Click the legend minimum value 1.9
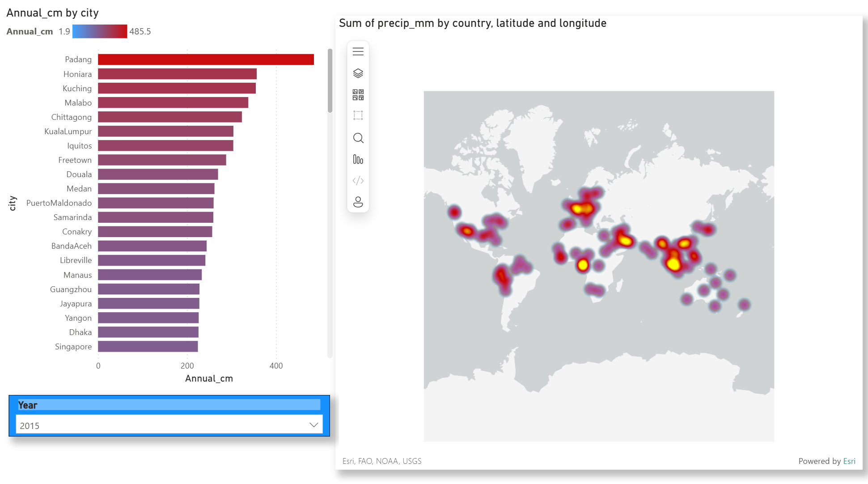This screenshot has height=484, width=868. [x=64, y=31]
